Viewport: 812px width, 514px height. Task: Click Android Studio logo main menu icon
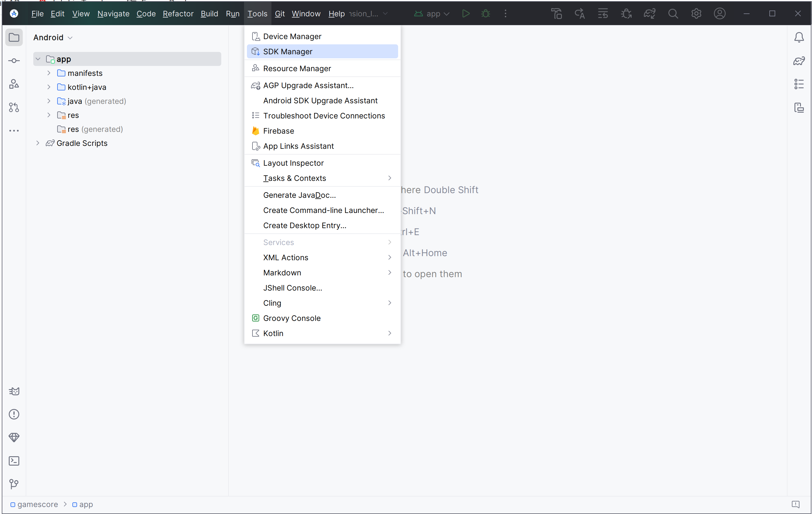[x=14, y=13]
